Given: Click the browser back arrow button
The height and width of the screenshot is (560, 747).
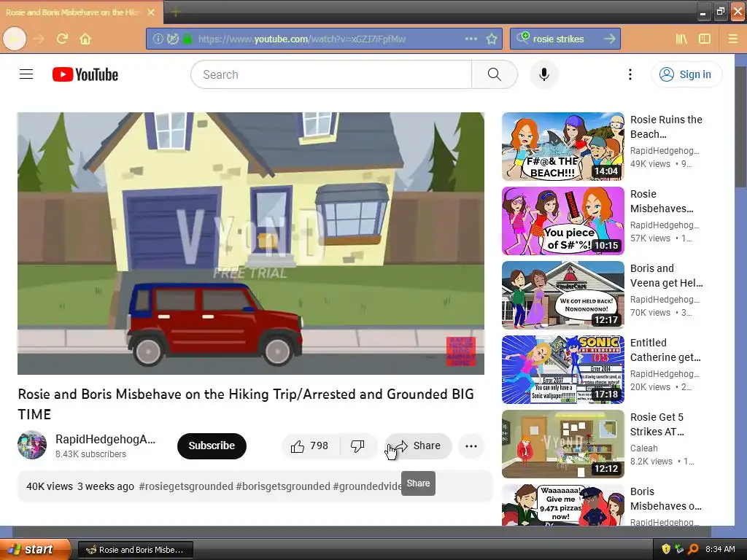Looking at the screenshot, I should click(x=15, y=39).
